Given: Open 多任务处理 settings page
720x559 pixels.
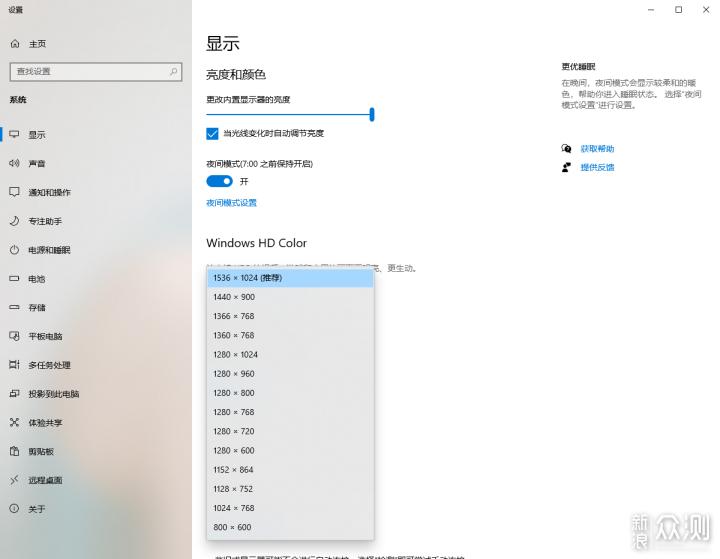Looking at the screenshot, I should [x=50, y=365].
